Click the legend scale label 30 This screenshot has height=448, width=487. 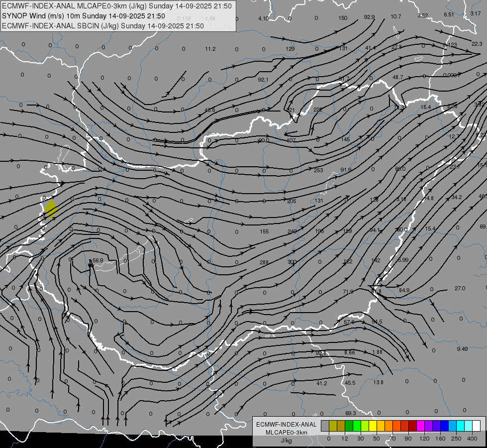point(360,439)
